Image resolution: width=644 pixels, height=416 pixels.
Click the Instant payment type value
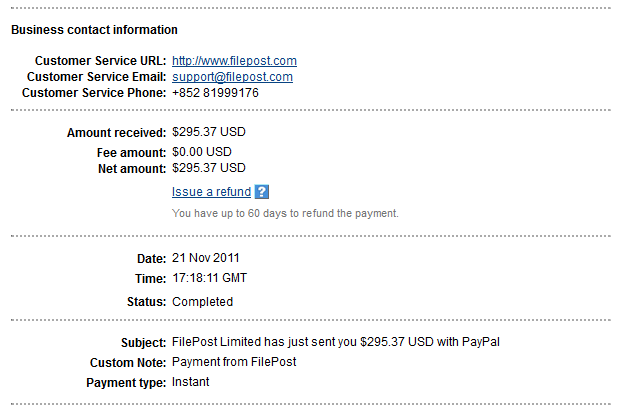(x=191, y=381)
